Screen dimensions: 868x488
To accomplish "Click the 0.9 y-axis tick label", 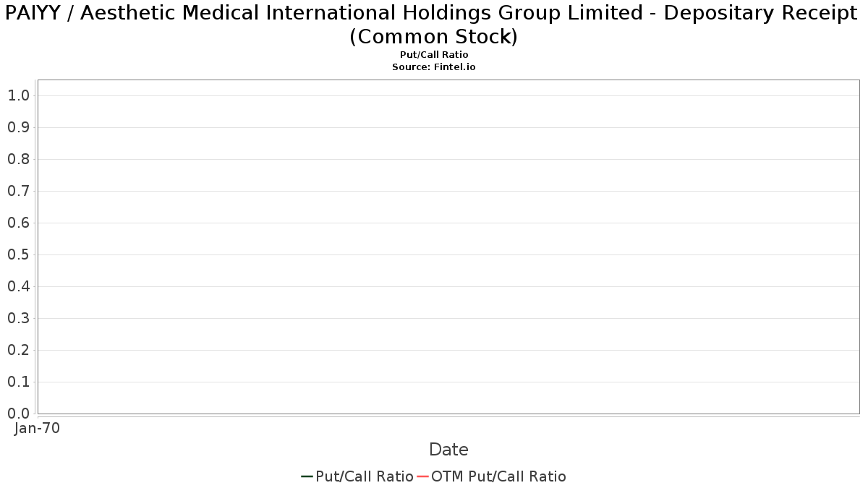I will coord(18,127).
